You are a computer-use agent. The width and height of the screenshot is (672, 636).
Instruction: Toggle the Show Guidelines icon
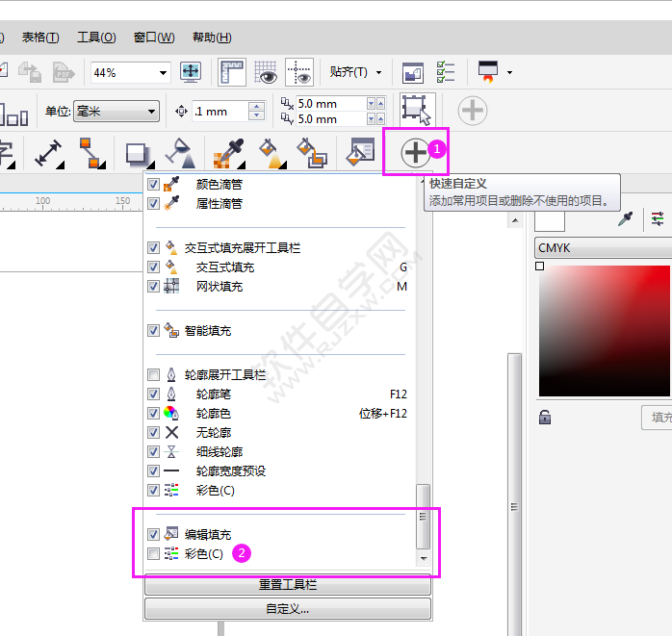pos(299,72)
